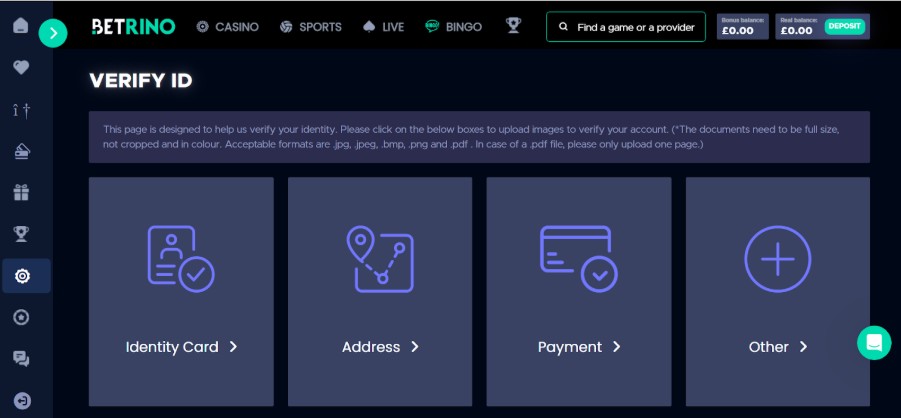Screen dimensions: 901x418
Task: Open the chat bubbles icon in sidebar
Action: point(21,358)
